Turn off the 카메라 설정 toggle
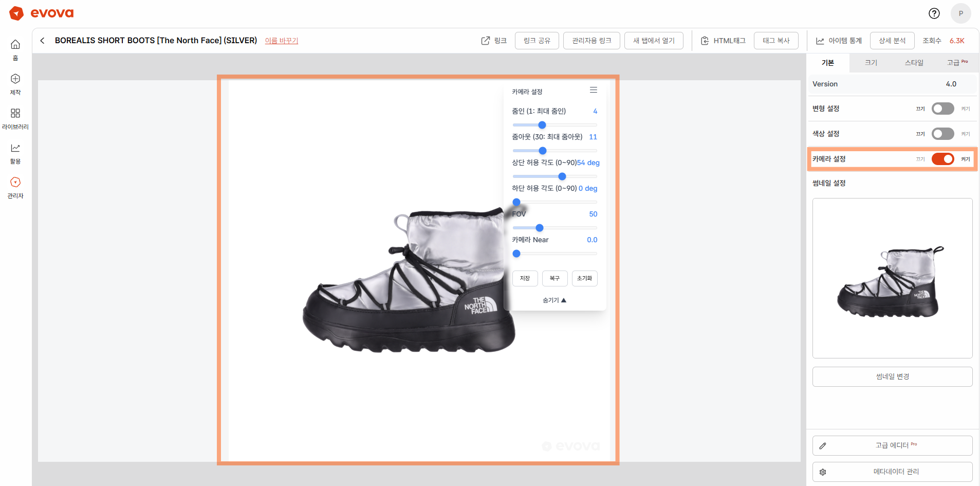This screenshot has height=486, width=980. pos(942,159)
